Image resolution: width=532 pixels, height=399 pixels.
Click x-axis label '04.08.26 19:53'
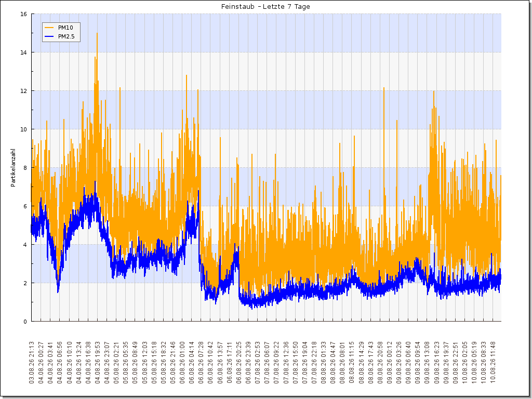[98, 362]
